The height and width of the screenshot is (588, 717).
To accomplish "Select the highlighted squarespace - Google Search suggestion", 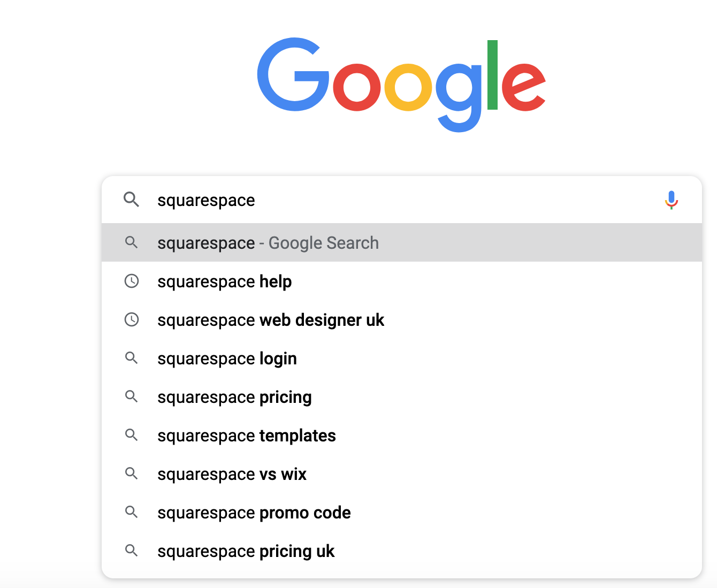I will (x=268, y=243).
